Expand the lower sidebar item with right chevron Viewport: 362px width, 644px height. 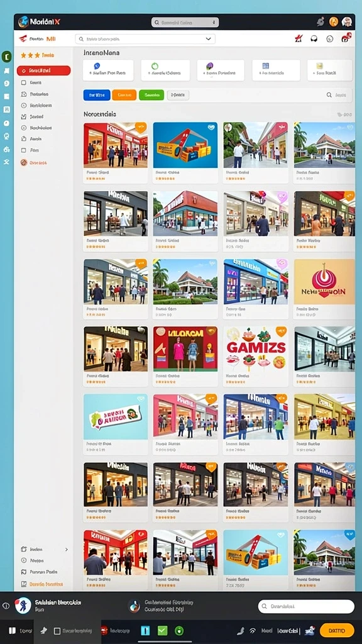45,549
